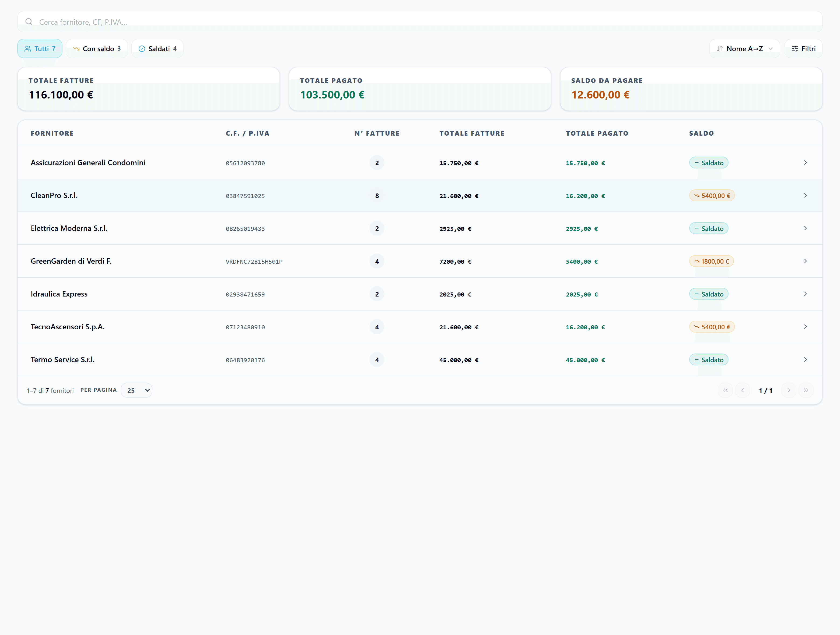Go to next page arrow
This screenshot has width=840, height=635.
[x=789, y=390]
